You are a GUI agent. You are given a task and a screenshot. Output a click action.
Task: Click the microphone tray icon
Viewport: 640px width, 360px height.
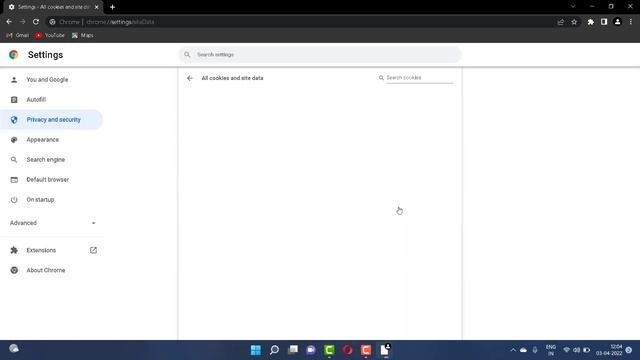(x=535, y=350)
